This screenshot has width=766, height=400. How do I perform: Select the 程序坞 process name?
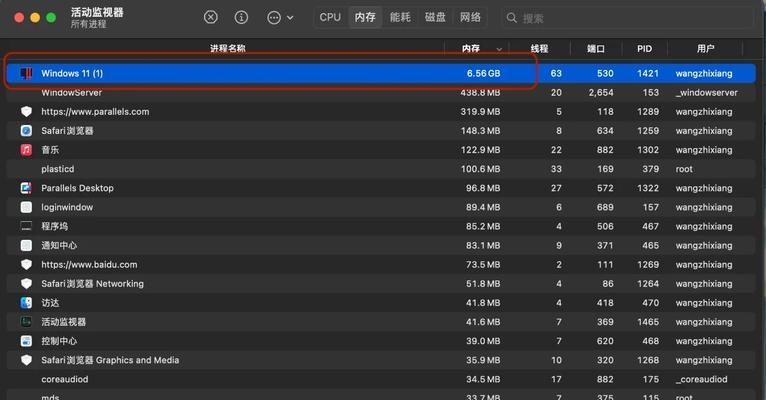click(x=54, y=226)
